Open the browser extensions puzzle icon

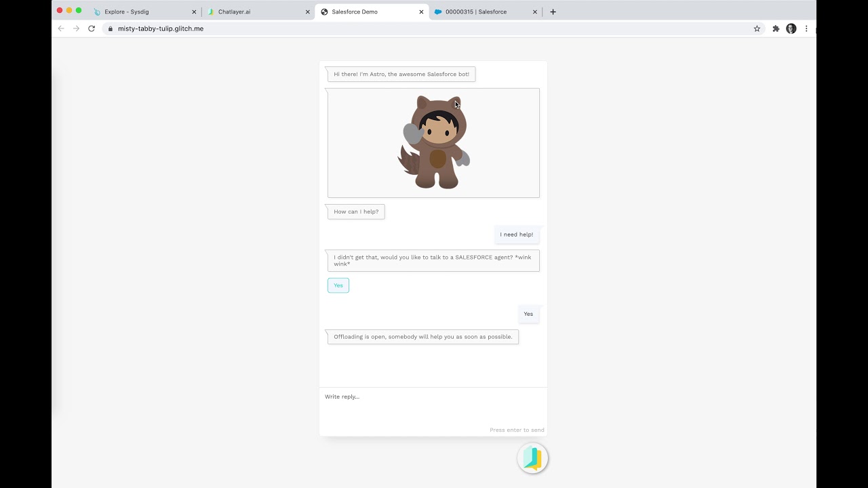pos(776,28)
